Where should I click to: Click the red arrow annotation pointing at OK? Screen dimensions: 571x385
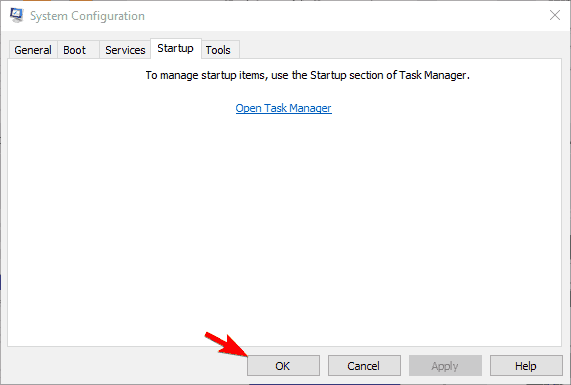click(x=226, y=344)
